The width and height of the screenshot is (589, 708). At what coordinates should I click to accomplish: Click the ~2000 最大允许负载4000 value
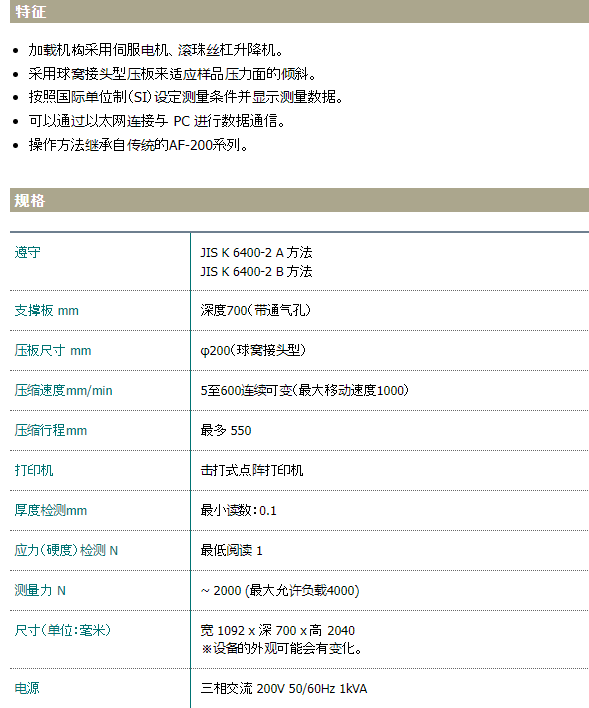pos(280,590)
